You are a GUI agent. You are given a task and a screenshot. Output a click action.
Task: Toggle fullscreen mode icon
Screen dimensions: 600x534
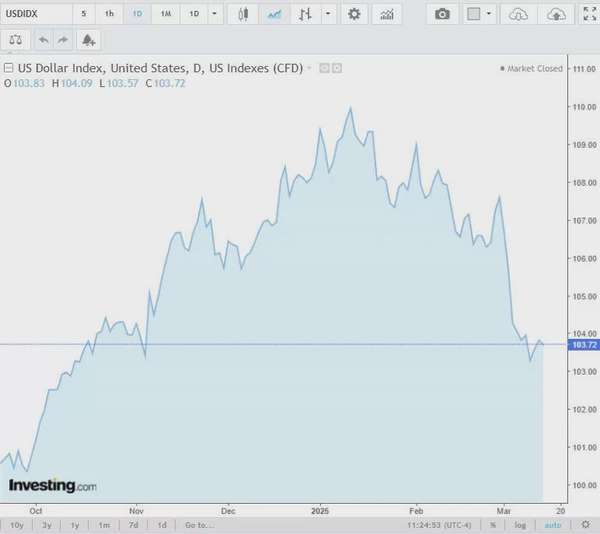click(589, 14)
